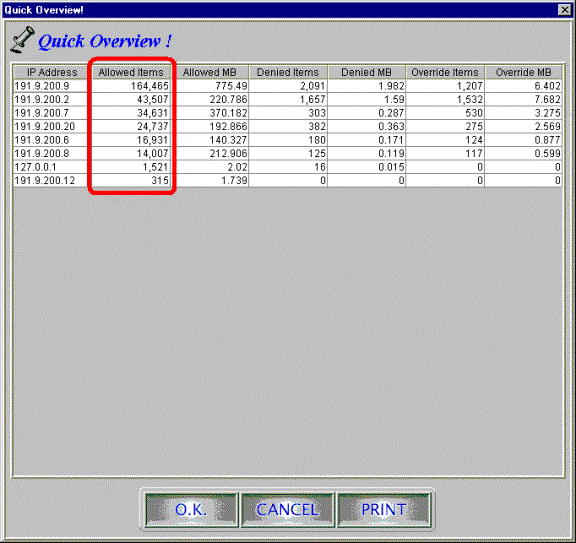Select the 191.9.200.20 table row
Viewport: 576px width, 543px height.
288,126
